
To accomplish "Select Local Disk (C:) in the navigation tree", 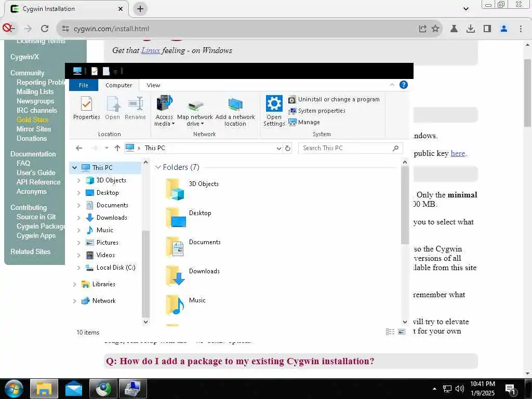I will (x=110, y=268).
